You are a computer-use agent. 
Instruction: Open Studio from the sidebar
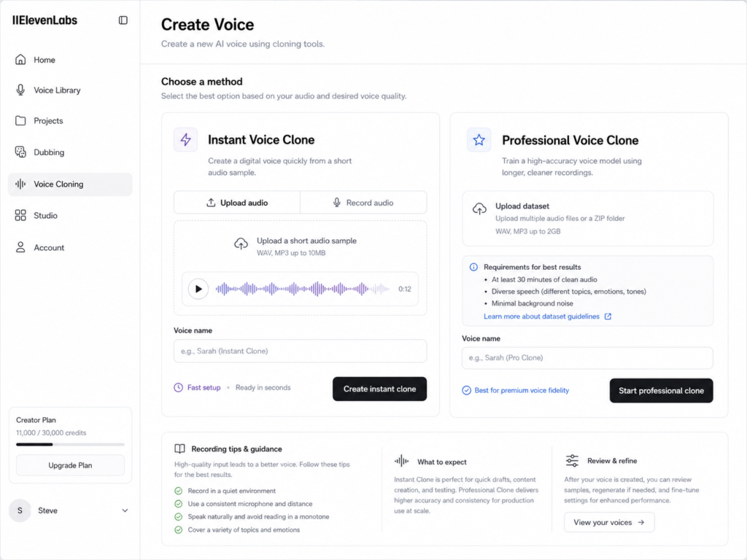70,215
